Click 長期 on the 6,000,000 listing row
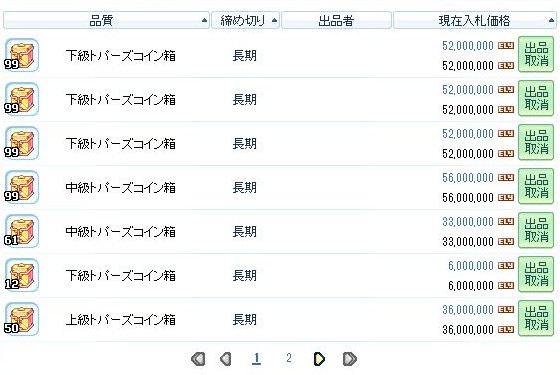Image resolution: width=560 pixels, height=375 pixels. pos(245,276)
